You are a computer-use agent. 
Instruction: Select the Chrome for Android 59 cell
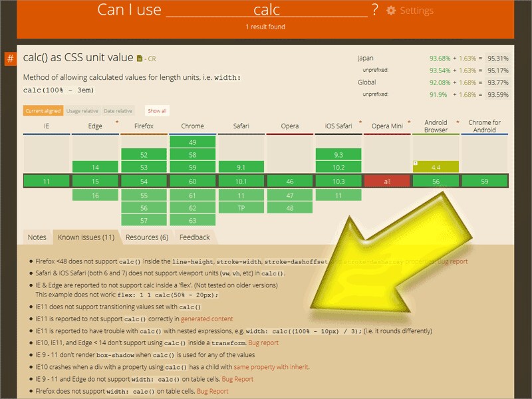coord(485,181)
